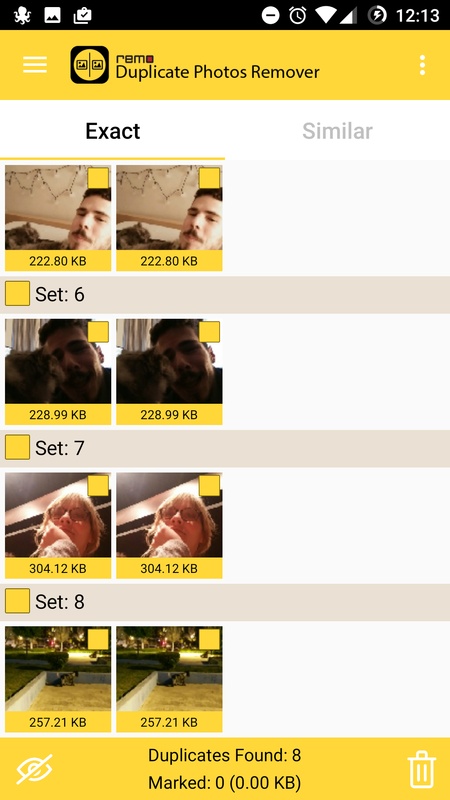Mark first 222.80 KB photo checkbox
Viewport: 450px width, 800px height.
pos(98,178)
